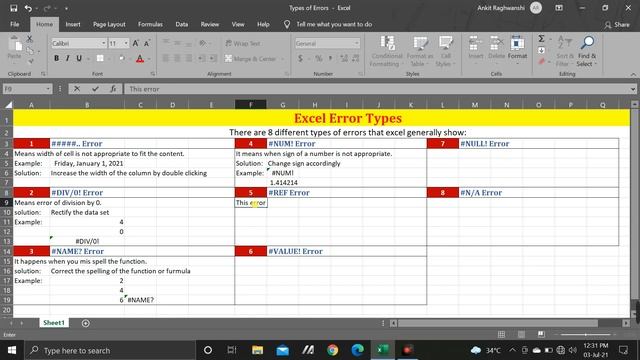Switch to the Formulas tab
The width and height of the screenshot is (640, 360).
[x=150, y=24]
